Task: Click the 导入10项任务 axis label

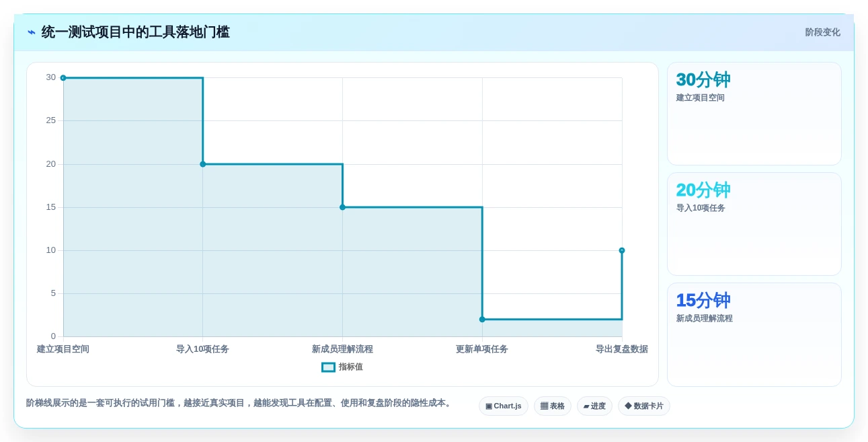Action: point(202,349)
